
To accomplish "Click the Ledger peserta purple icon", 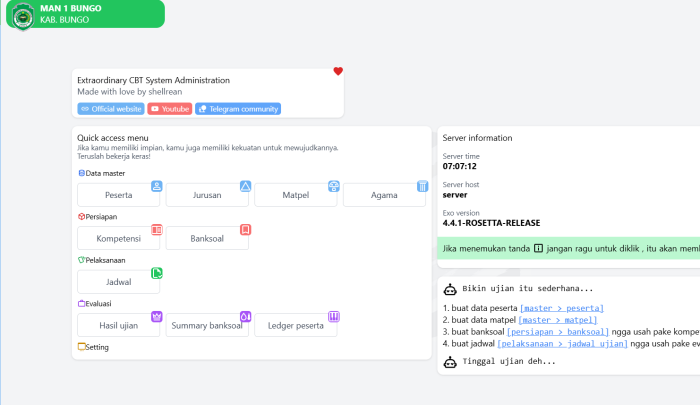I will pyautogui.click(x=334, y=316).
